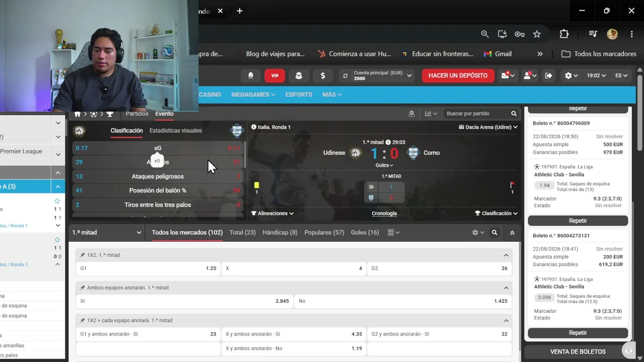Click Repetir under boleto 86004796009

pos(578,221)
